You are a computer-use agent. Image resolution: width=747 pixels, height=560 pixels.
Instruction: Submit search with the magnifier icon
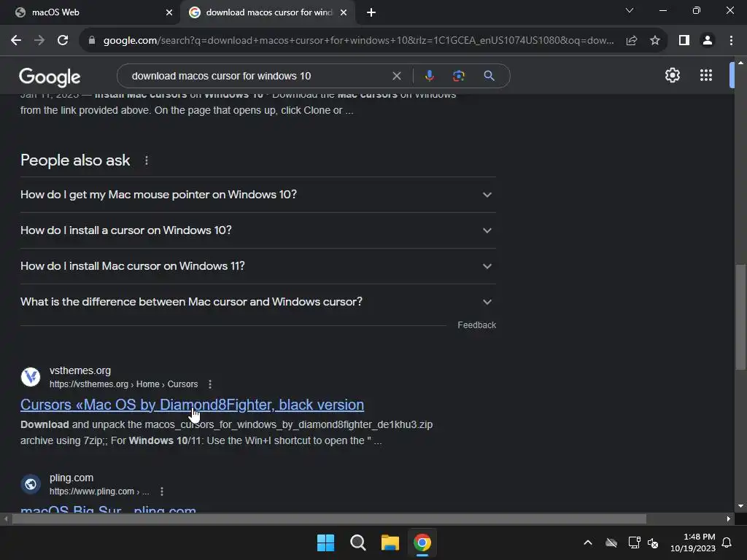pyautogui.click(x=489, y=76)
